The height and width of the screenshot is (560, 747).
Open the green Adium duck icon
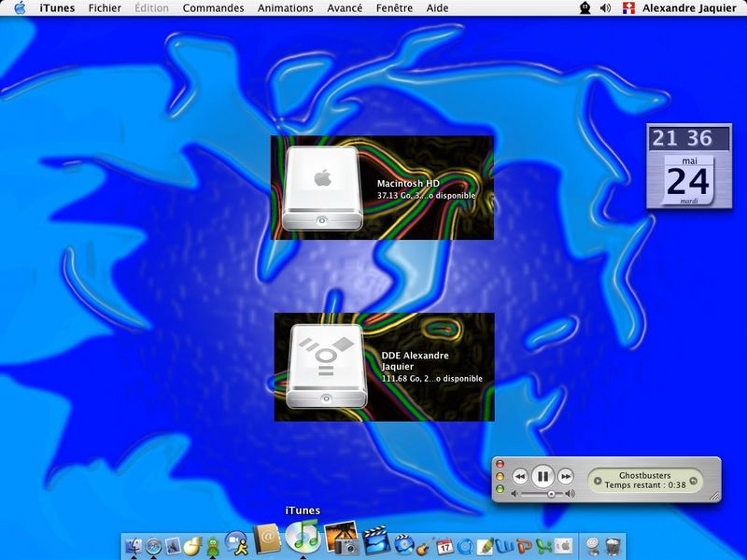click(x=213, y=547)
